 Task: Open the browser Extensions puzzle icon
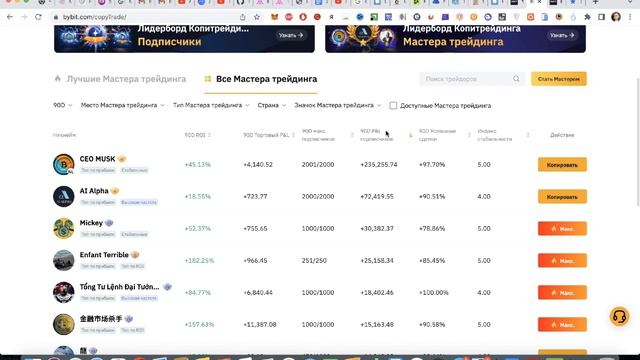(587, 17)
